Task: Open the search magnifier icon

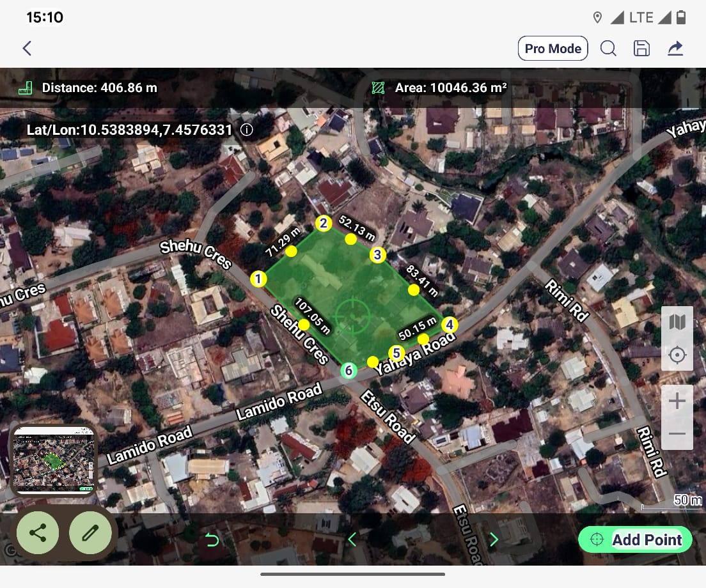Action: click(x=608, y=49)
